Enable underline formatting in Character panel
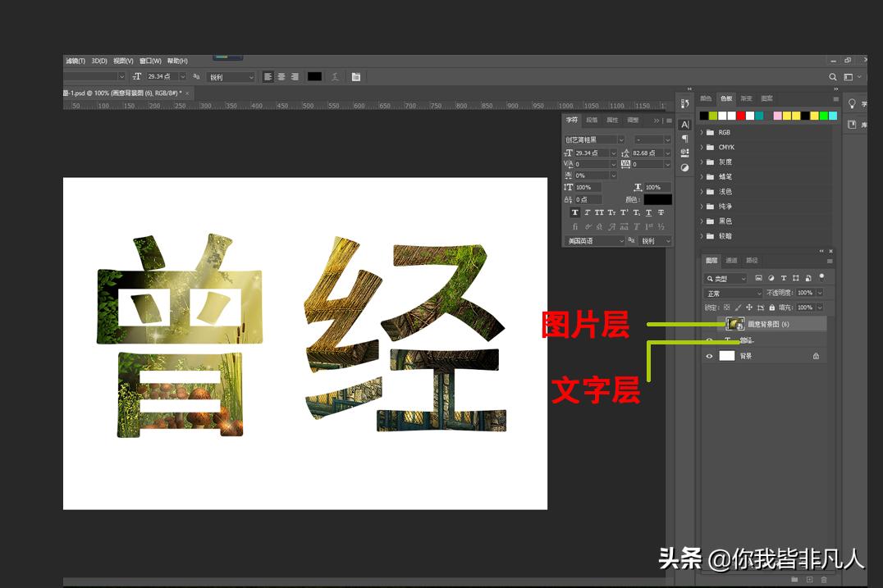This screenshot has height=588, width=883. point(647,212)
